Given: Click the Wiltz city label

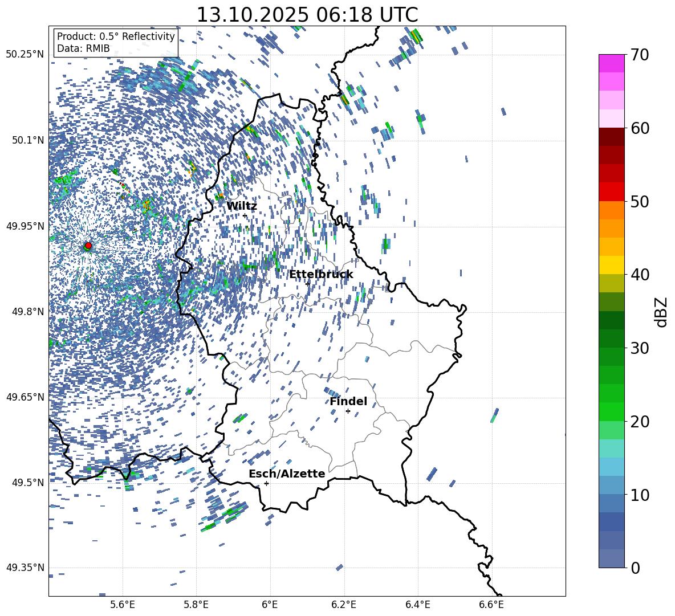Looking at the screenshot, I should coord(242,206).
